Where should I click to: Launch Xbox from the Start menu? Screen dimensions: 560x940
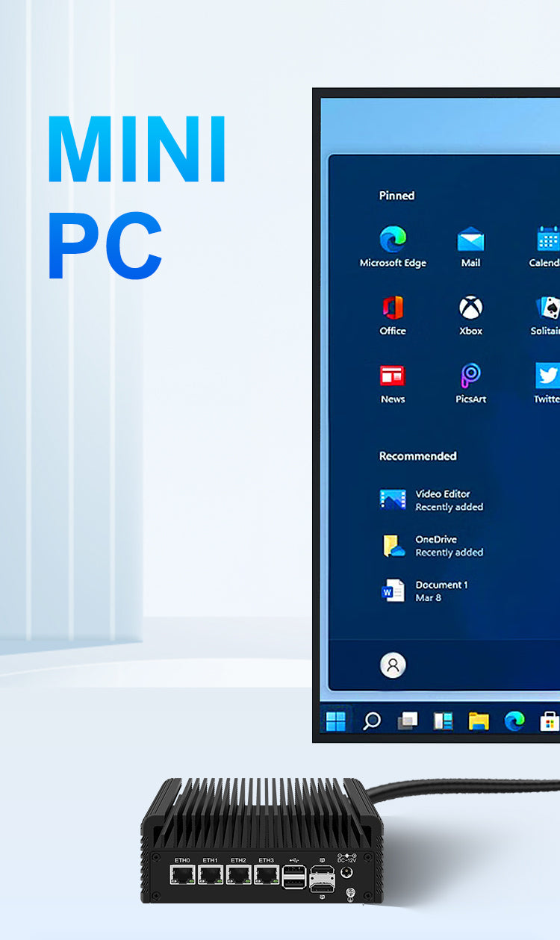(x=470, y=308)
